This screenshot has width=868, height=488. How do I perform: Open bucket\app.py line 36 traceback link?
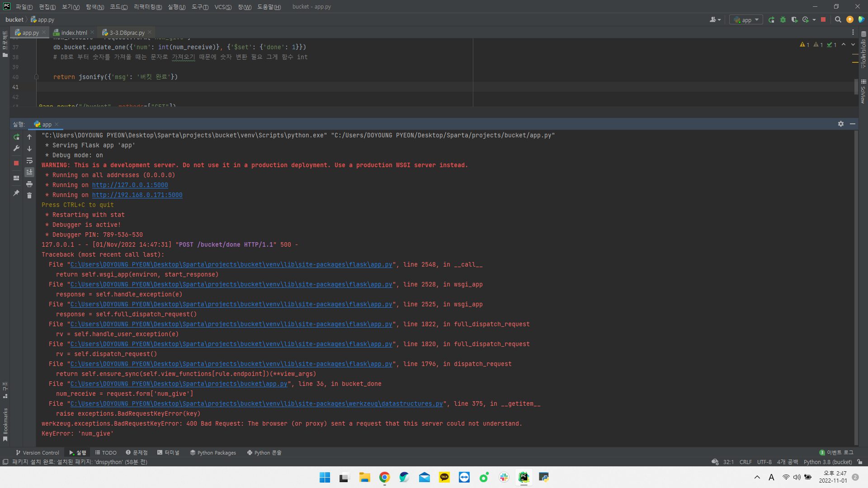pyautogui.click(x=179, y=384)
